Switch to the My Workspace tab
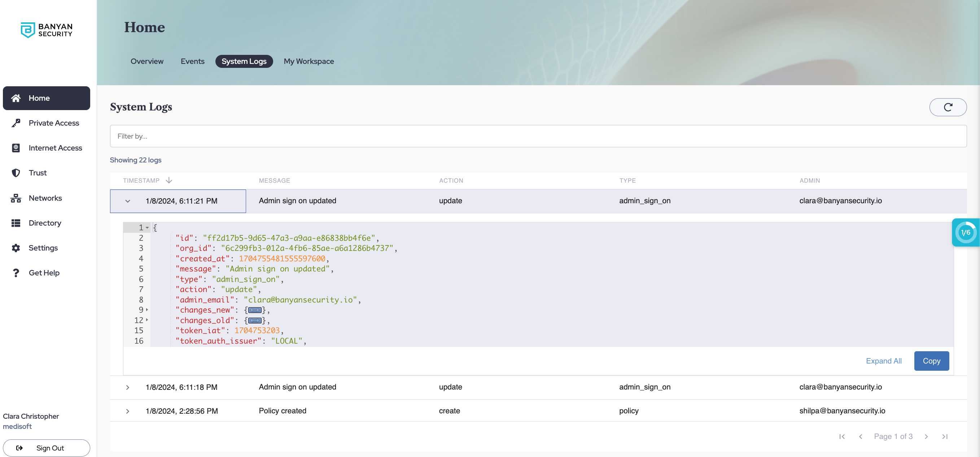 point(309,61)
